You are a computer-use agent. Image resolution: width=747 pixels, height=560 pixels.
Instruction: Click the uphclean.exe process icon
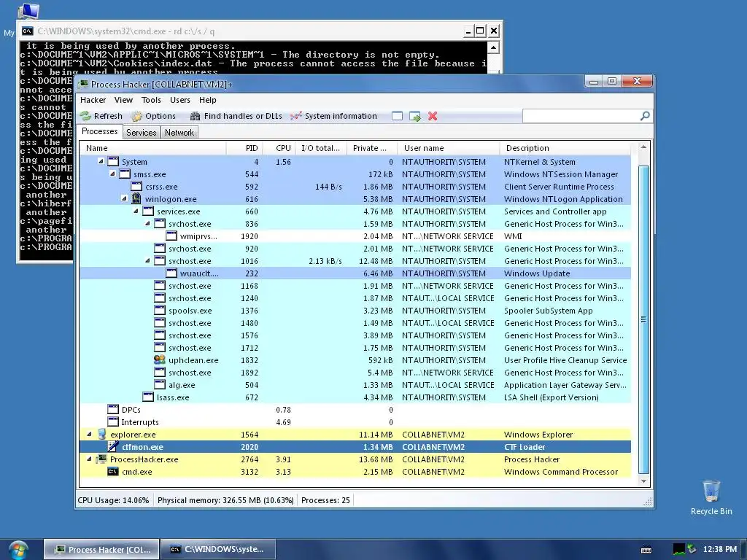(160, 360)
